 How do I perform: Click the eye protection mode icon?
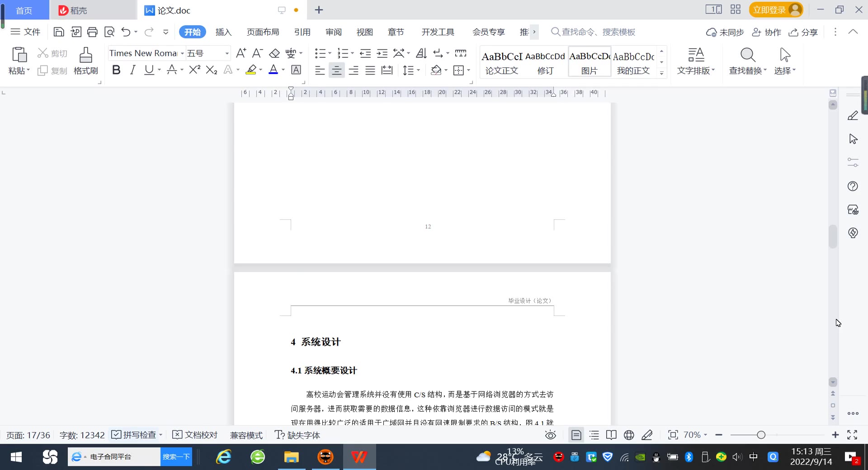(550, 435)
